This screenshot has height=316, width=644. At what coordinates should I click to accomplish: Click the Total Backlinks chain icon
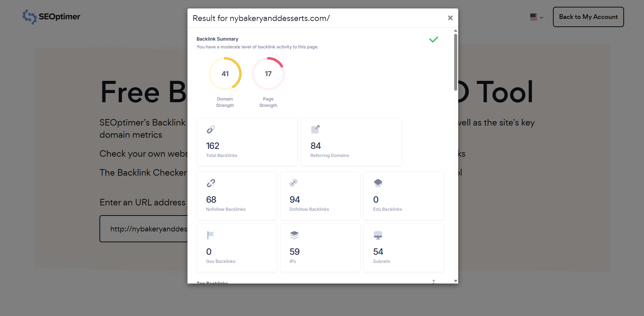(211, 129)
